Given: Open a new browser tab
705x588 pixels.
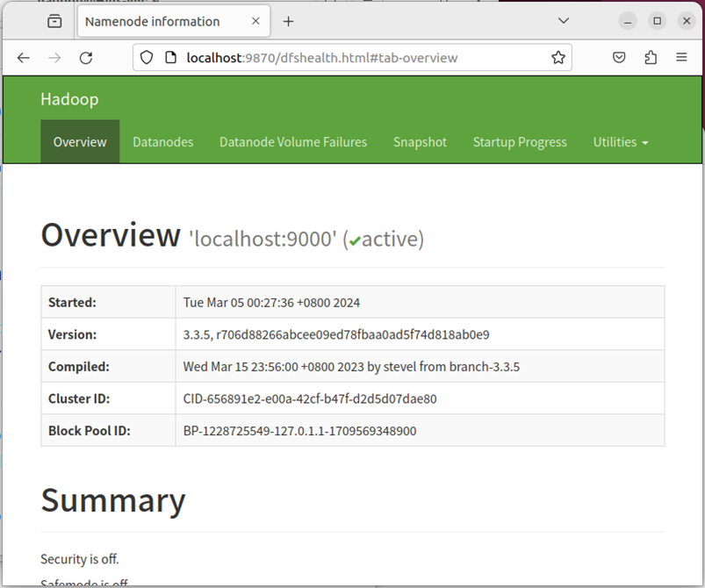Looking at the screenshot, I should 288,21.
